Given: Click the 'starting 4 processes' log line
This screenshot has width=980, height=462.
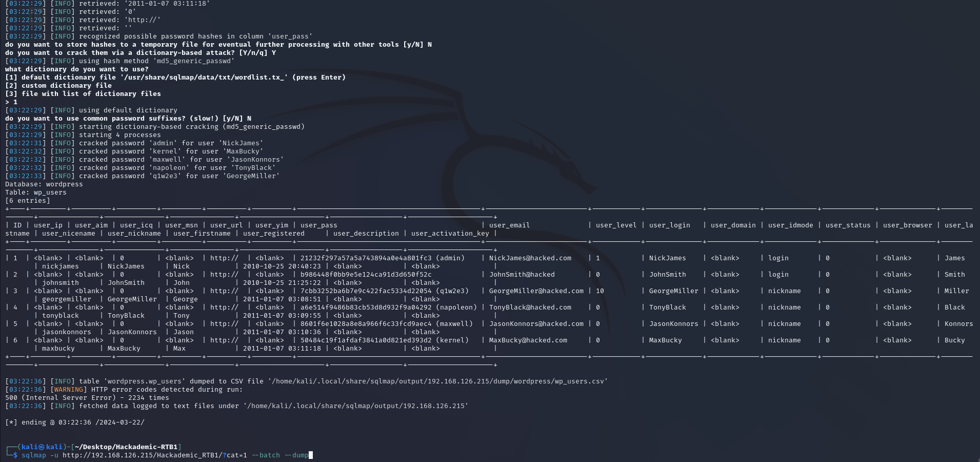Looking at the screenshot, I should coord(83,135).
